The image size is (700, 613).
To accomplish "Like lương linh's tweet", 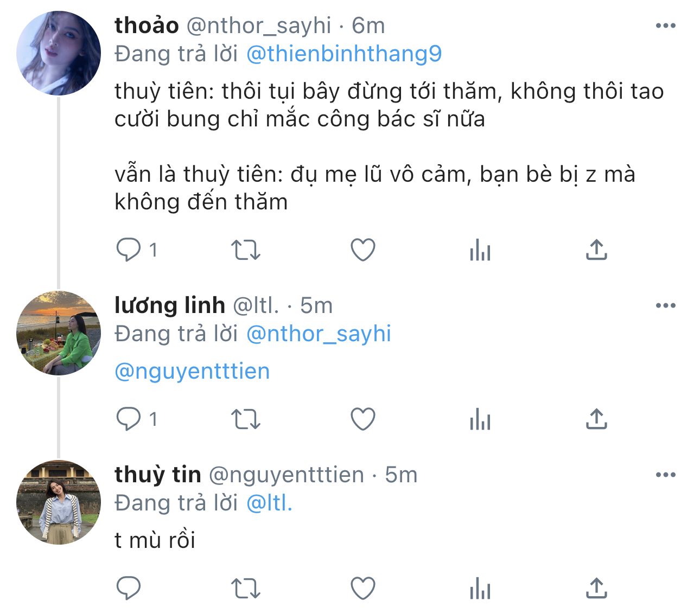I will [363, 419].
